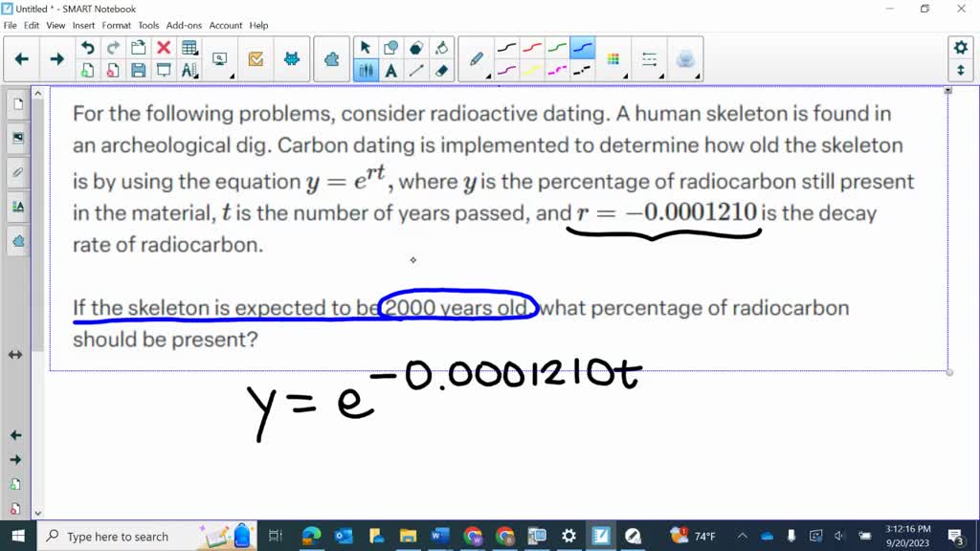980x551 pixels.
Task: Activate the magenta pen style
Action: coord(555,69)
